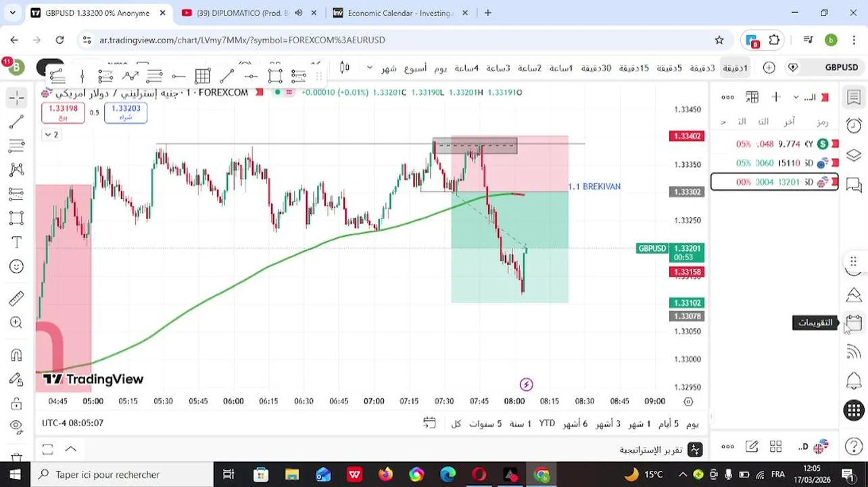Select the highlighted watchlist row 13201
The image size is (868, 487).
775,182
